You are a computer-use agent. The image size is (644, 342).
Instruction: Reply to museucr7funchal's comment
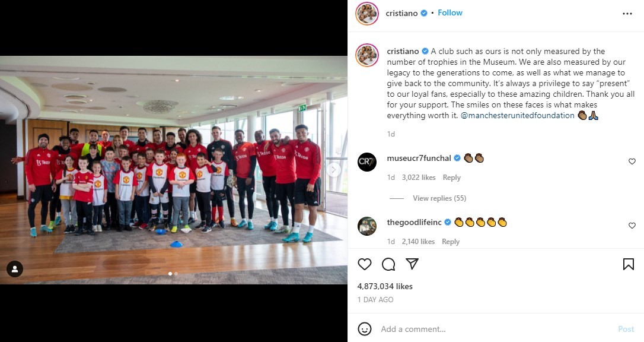452,178
